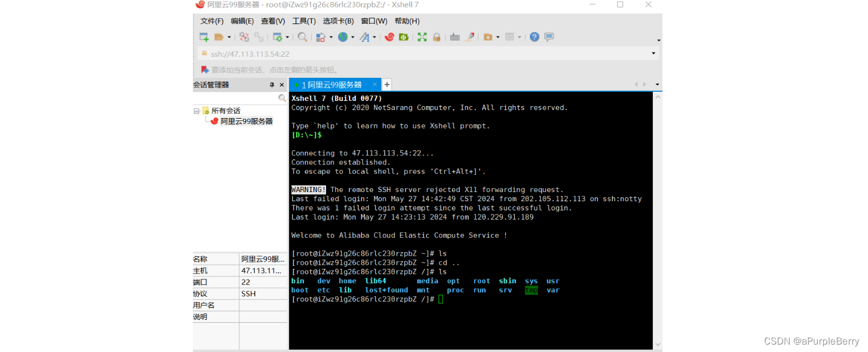The width and height of the screenshot is (868, 352).
Task: Expand the globe encoding dropdown arrow
Action: pos(352,37)
